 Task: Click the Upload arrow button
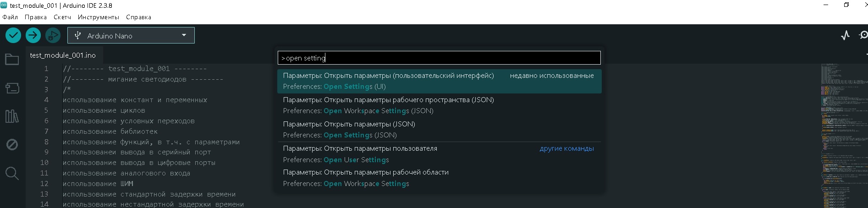pos(33,35)
